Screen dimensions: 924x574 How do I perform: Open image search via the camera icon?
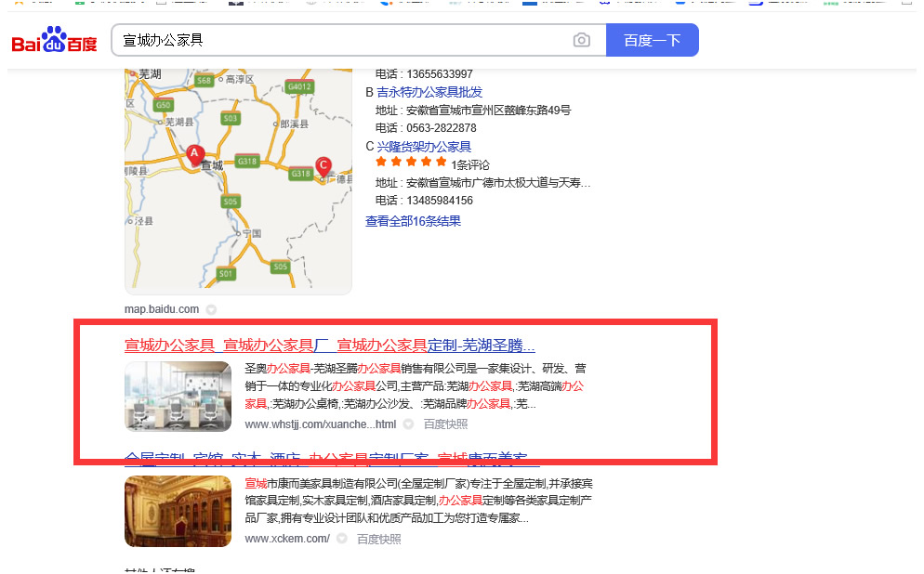581,40
